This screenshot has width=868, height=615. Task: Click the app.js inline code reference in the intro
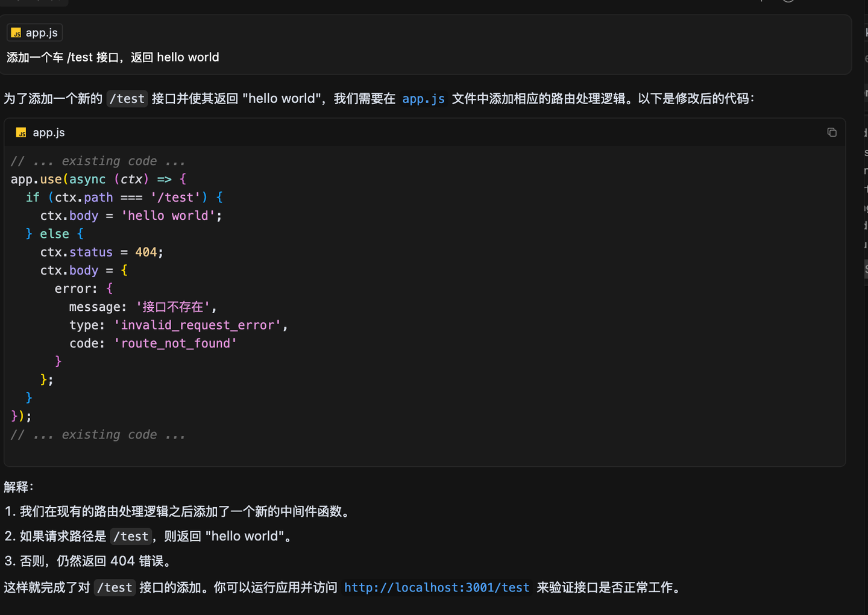click(x=423, y=99)
